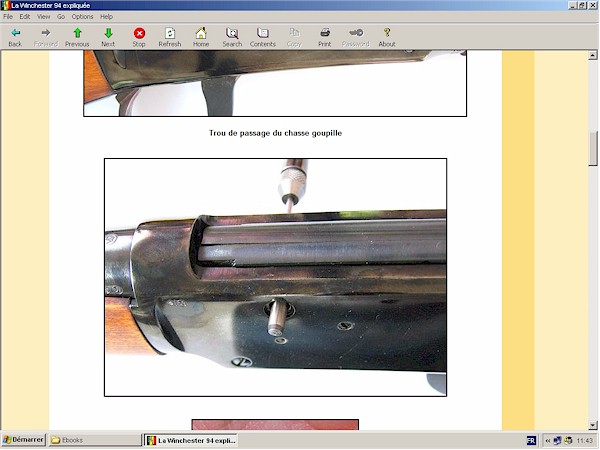Click the taskbar clock showing 11:43
This screenshot has width=600, height=450.
[584, 440]
